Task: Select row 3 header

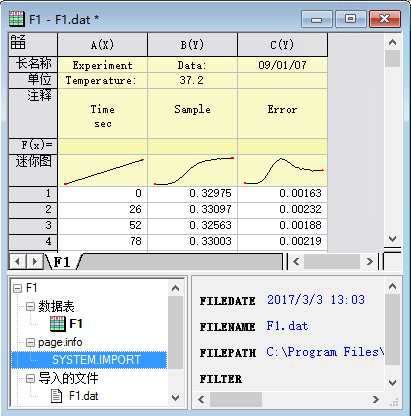Action: pos(33,226)
